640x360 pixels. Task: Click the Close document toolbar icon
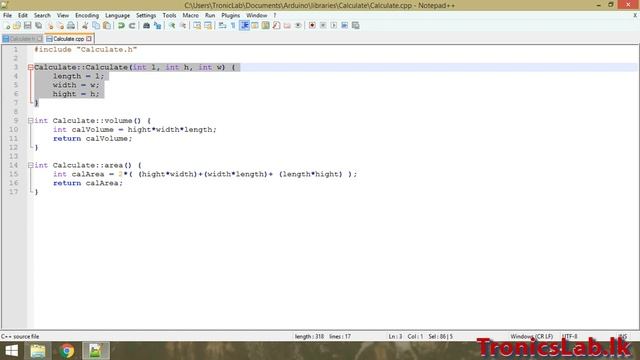click(x=50, y=26)
